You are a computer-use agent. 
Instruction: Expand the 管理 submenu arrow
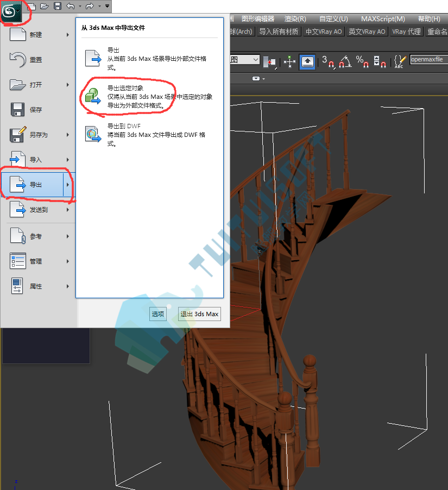[68, 261]
